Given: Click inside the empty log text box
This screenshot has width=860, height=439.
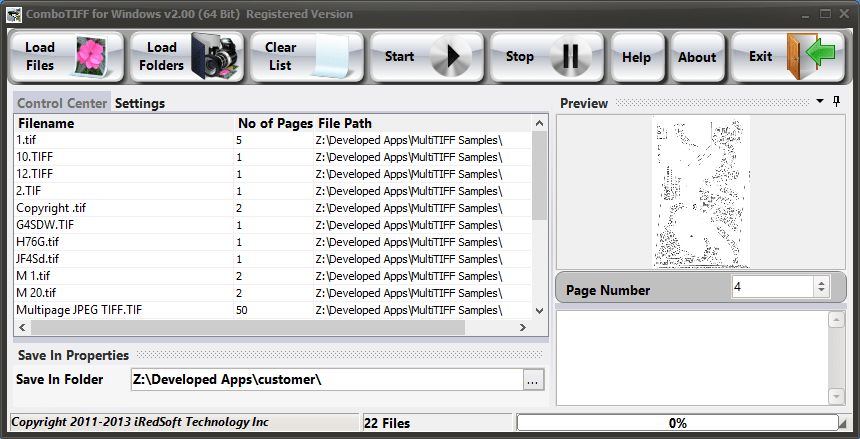Looking at the screenshot, I should tap(692, 358).
